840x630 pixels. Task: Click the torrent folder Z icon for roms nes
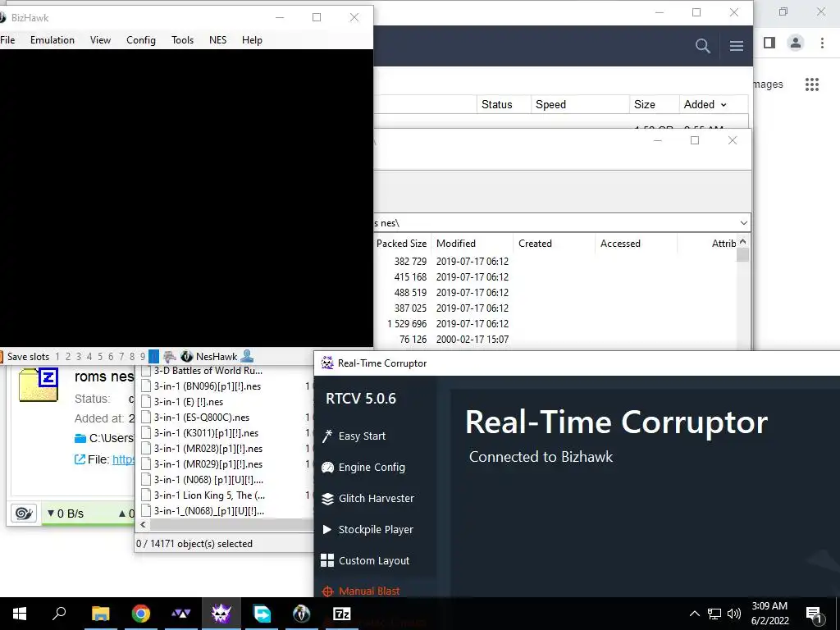click(38, 385)
